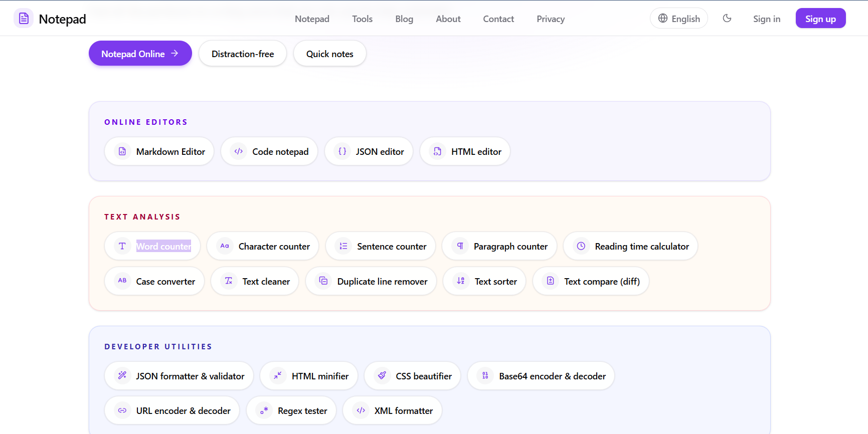868x434 pixels.
Task: Open the Blog navigation link
Action: (404, 19)
